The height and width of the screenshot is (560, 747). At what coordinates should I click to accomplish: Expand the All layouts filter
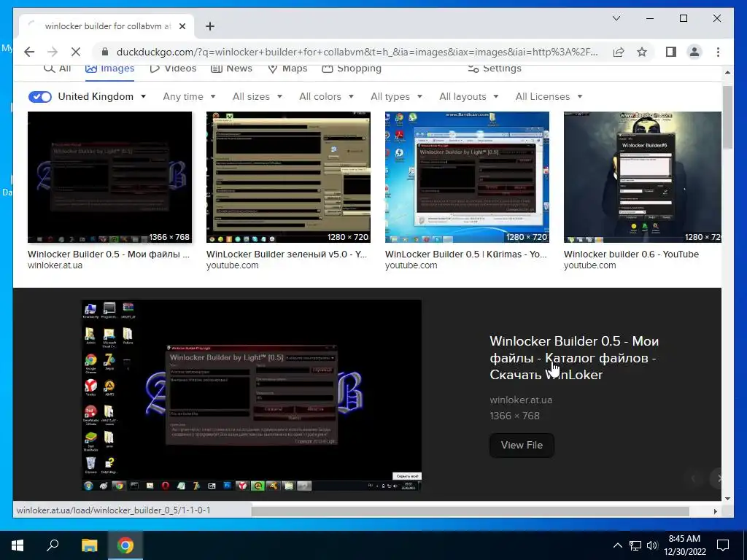pyautogui.click(x=469, y=97)
